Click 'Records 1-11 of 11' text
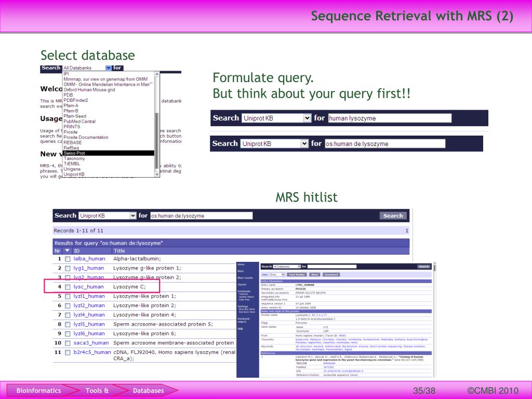 [78, 231]
